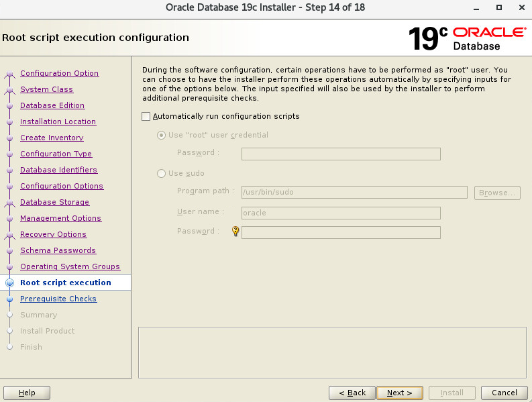The width and height of the screenshot is (532, 402).
Task: Go to Database Storage step
Action: point(54,202)
